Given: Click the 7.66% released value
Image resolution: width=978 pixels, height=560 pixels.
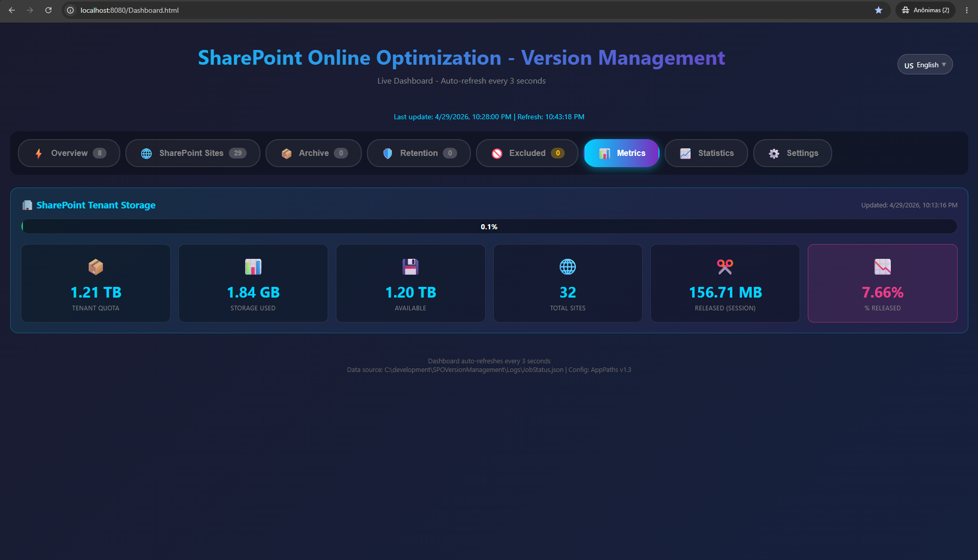Looking at the screenshot, I should pyautogui.click(x=883, y=292).
